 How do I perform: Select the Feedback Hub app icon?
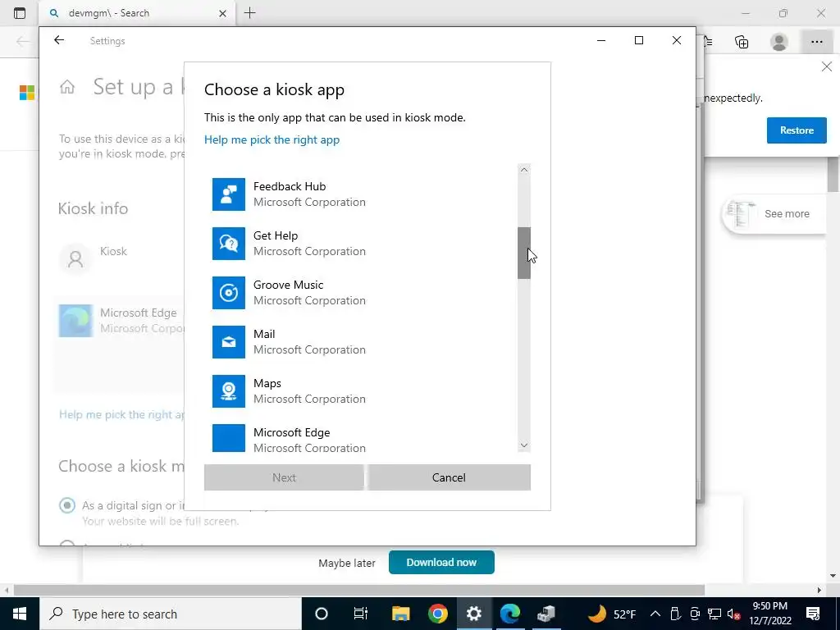point(229,194)
